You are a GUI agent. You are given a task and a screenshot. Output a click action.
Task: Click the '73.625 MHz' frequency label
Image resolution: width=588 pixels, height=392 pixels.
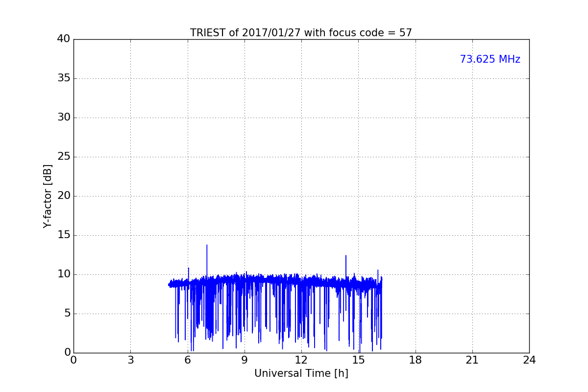[x=490, y=59]
